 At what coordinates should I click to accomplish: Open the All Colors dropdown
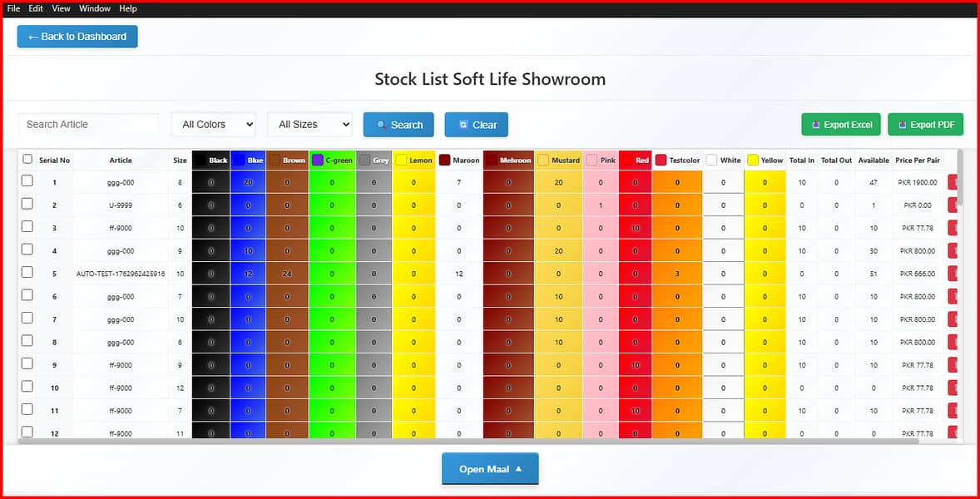coord(213,124)
